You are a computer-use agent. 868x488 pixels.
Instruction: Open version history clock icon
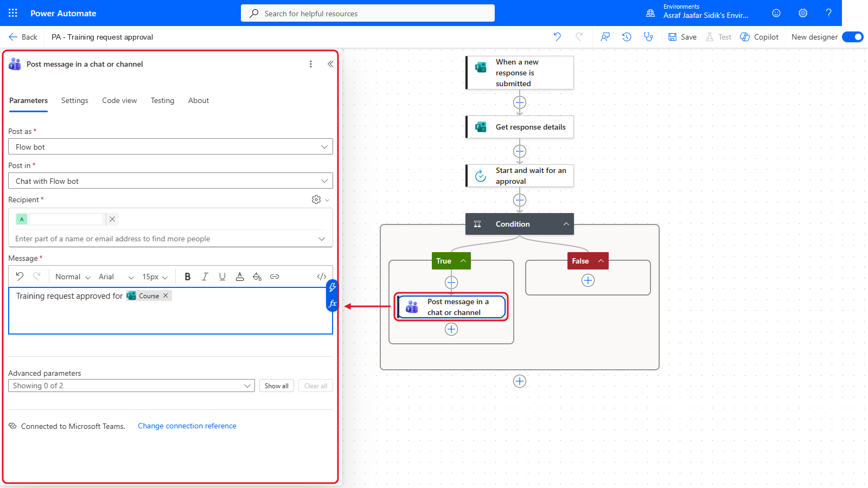coord(627,37)
